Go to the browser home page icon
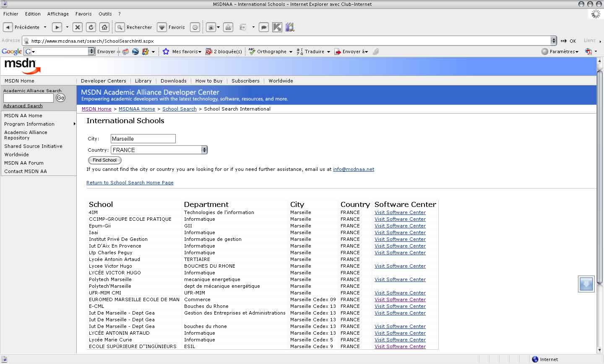 pyautogui.click(x=104, y=27)
